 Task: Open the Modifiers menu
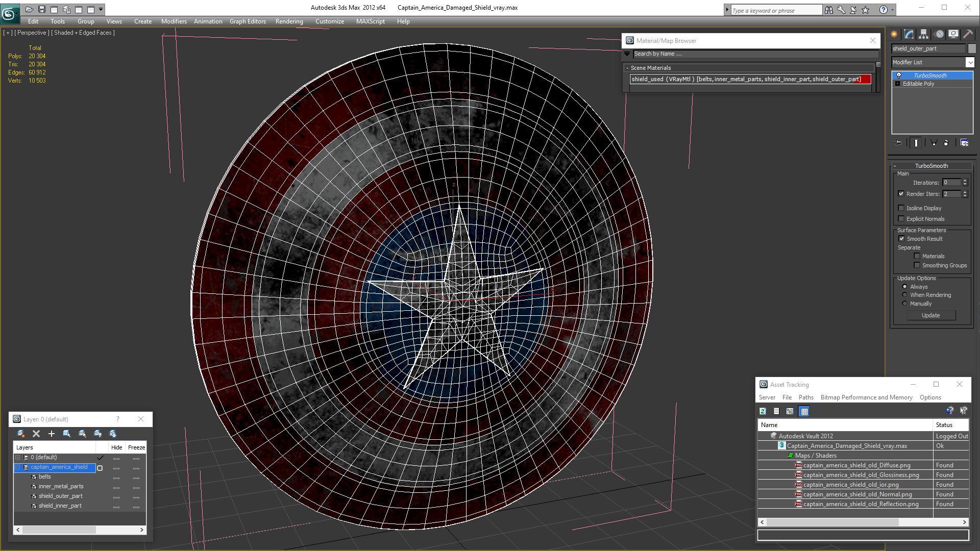[x=174, y=21]
